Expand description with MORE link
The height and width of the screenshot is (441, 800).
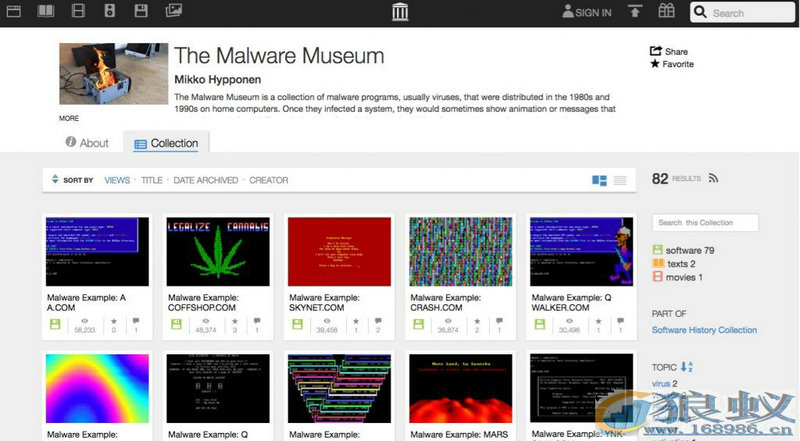(x=68, y=118)
